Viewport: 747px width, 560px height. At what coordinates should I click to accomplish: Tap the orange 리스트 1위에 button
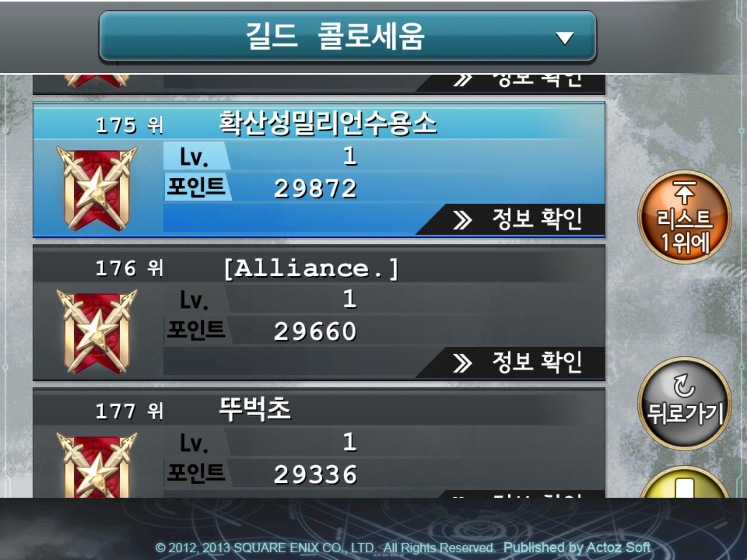coord(684,217)
